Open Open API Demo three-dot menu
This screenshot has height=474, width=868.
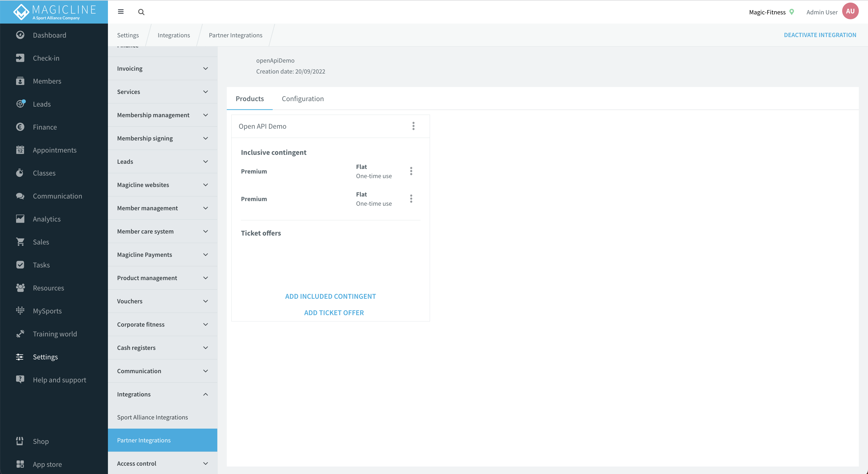point(413,126)
